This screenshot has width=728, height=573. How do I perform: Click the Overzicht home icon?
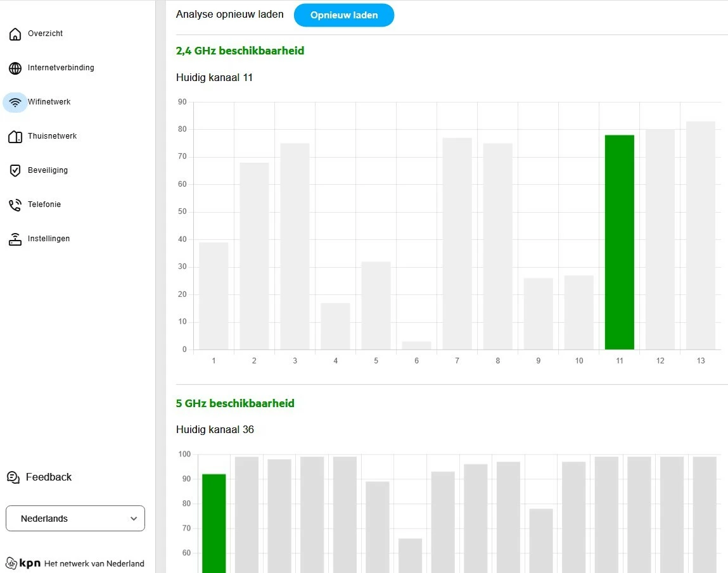(x=15, y=34)
